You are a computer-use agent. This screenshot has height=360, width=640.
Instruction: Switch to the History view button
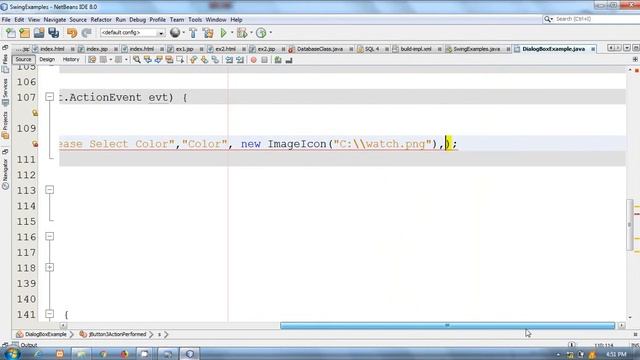point(71,60)
